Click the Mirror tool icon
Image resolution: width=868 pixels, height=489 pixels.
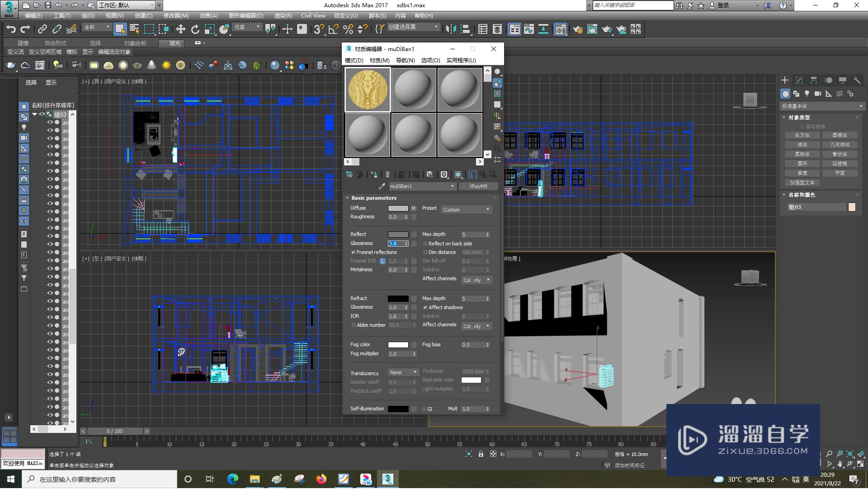click(x=451, y=29)
